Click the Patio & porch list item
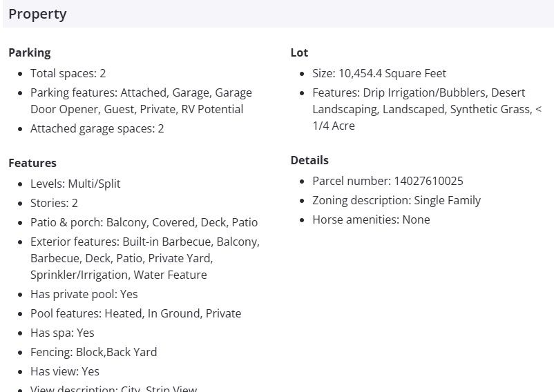Viewport: 554px width, 392px height. (x=144, y=222)
